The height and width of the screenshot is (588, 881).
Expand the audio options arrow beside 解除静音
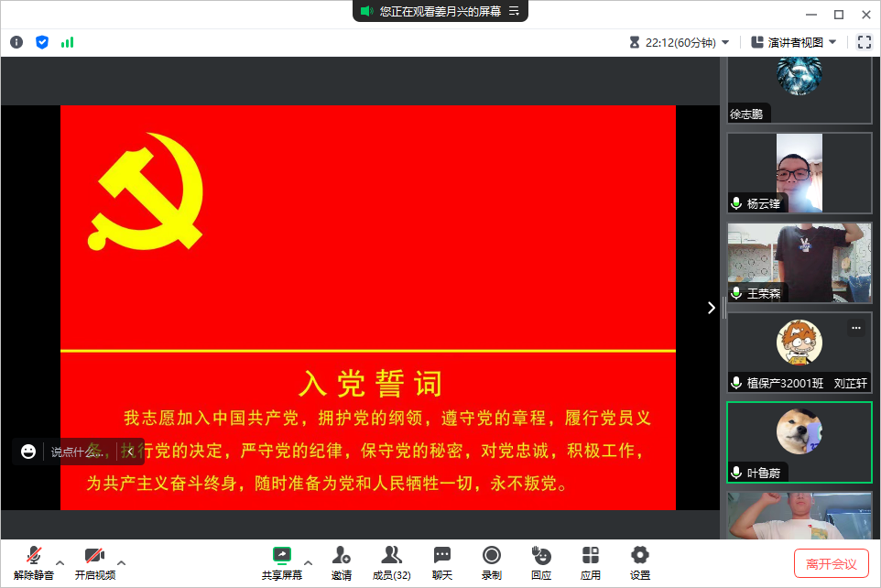[x=60, y=562]
